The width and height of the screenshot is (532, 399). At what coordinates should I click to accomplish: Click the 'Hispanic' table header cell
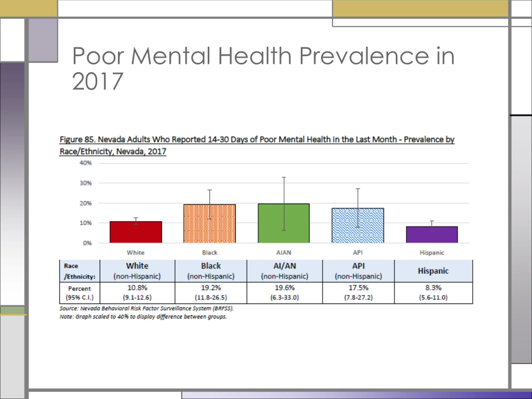tap(433, 271)
